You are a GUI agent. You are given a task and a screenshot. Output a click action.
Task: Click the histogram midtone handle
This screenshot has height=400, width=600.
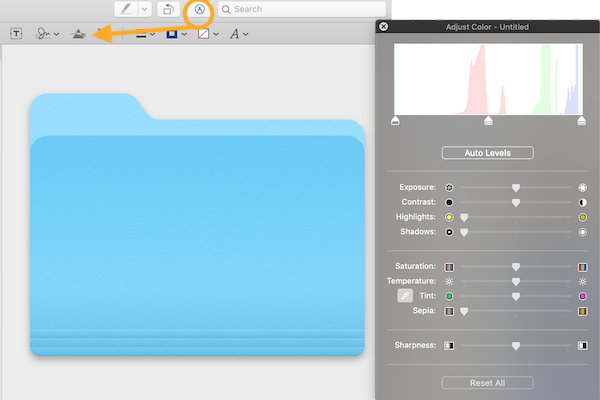pyautogui.click(x=488, y=121)
